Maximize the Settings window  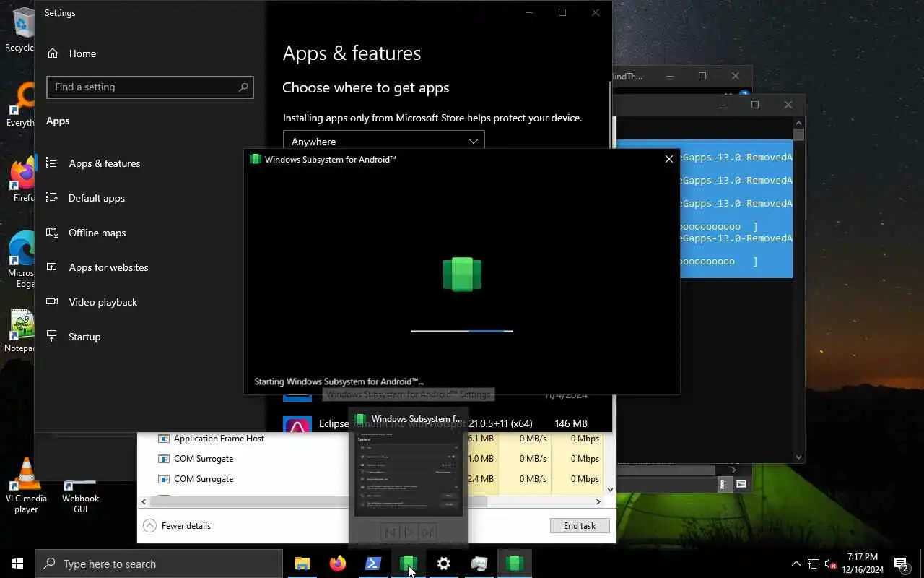[x=562, y=12]
